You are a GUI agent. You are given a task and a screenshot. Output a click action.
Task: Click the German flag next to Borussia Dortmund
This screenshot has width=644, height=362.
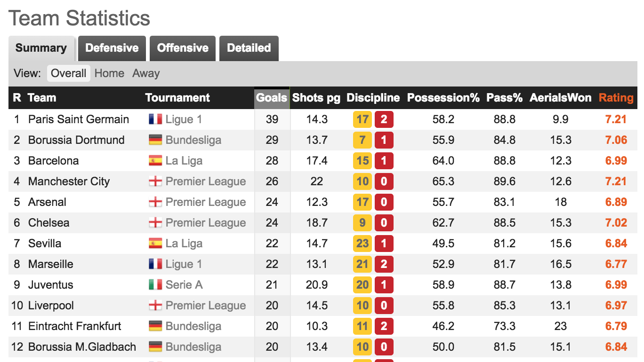[155, 140]
